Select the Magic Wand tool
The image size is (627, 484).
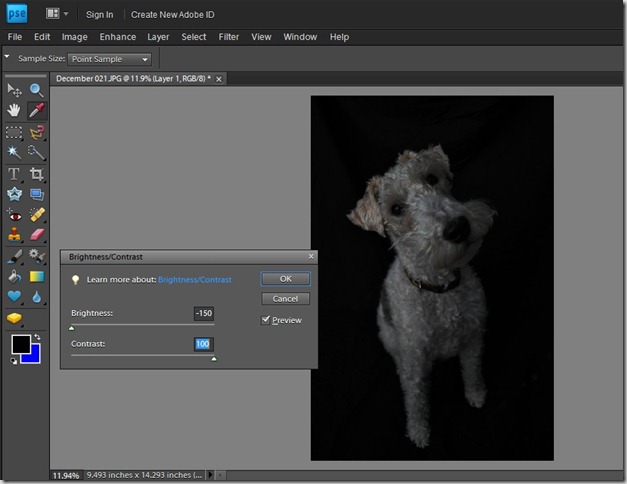point(14,152)
